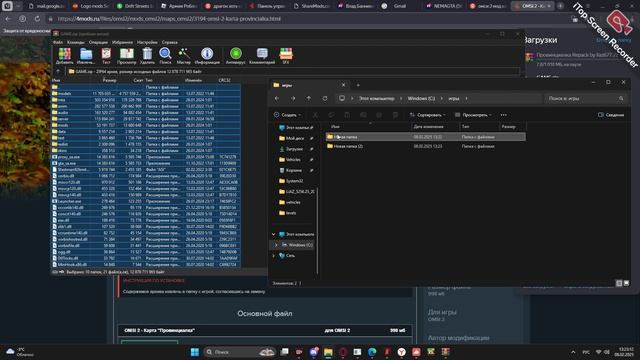This screenshot has width=640, height=360.
Task: Click chevron after Windows (C:) in address bar
Action: [x=442, y=98]
